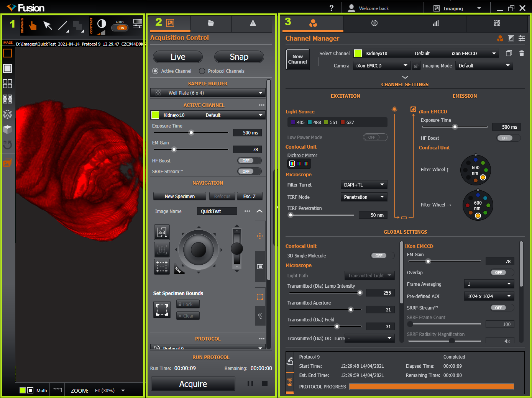Open the Well Plate sample holder dropdown
Viewport: 532px width, 398px height.
click(208, 93)
